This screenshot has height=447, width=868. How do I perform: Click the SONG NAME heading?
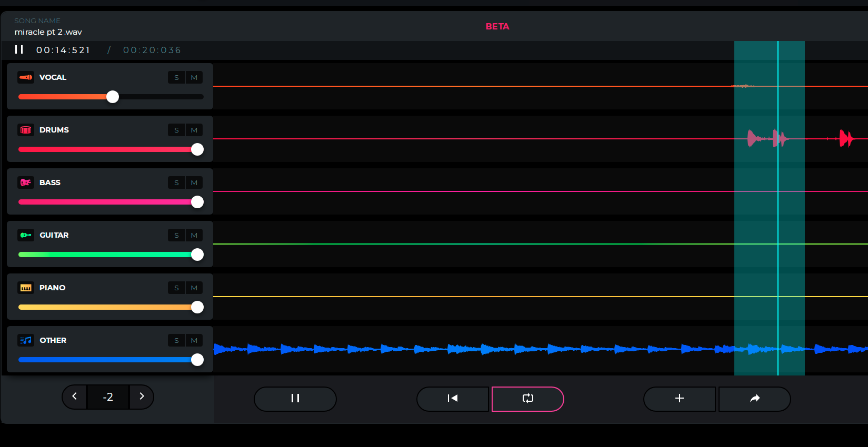[x=37, y=21]
